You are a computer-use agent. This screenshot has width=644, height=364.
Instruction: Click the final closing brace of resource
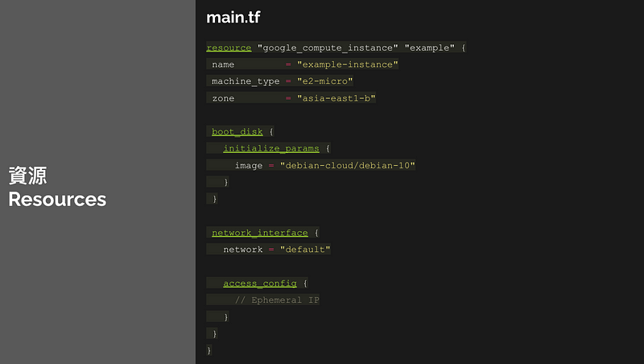[209, 350]
